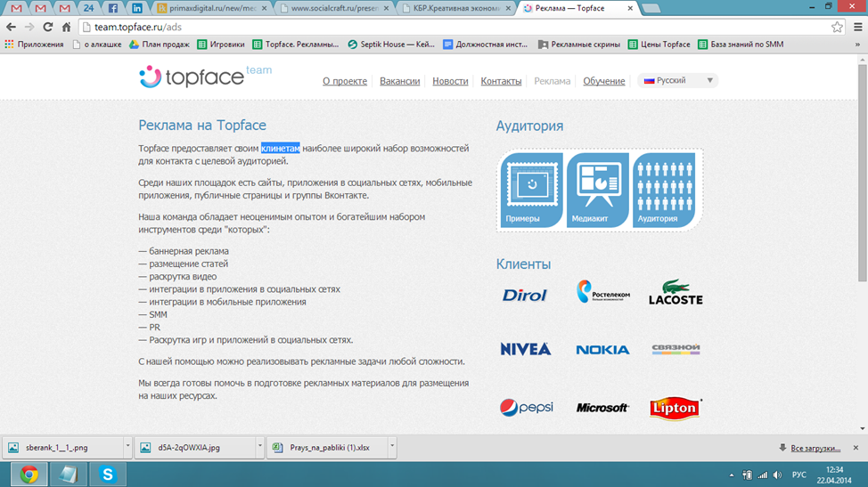
Task: Open the Приложения bookmarks shortcut
Action: (x=35, y=45)
